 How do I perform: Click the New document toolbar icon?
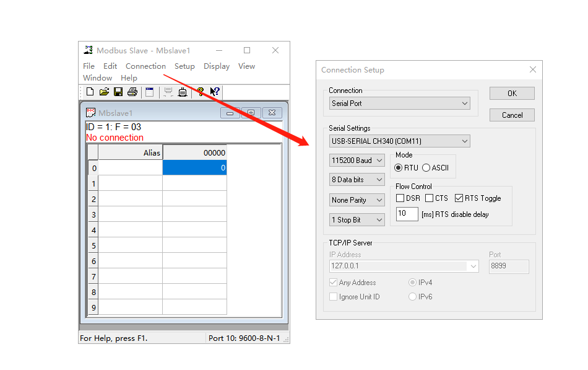(90, 92)
